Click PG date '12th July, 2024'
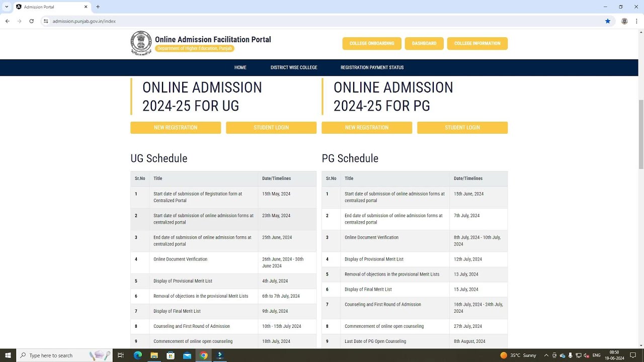 (x=468, y=259)
